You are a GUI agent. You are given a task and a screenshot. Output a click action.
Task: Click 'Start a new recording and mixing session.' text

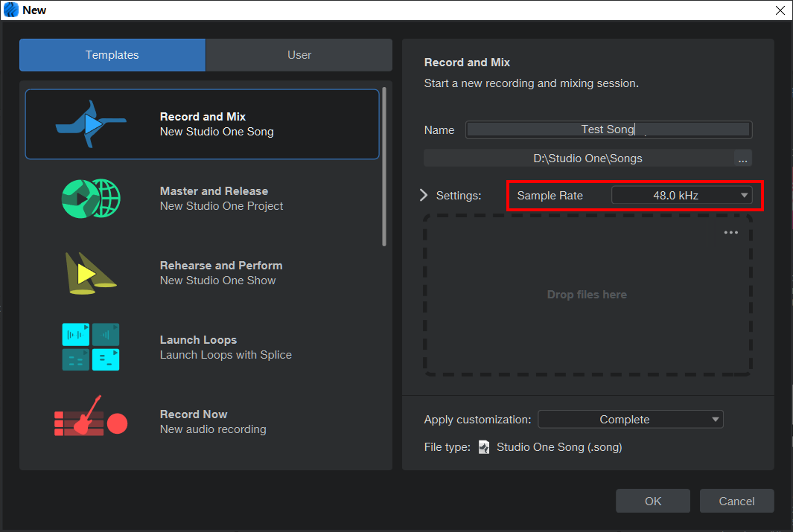pyautogui.click(x=531, y=83)
